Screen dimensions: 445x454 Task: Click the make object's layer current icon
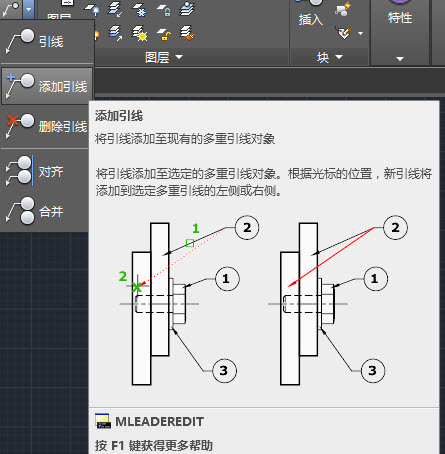pos(115,9)
